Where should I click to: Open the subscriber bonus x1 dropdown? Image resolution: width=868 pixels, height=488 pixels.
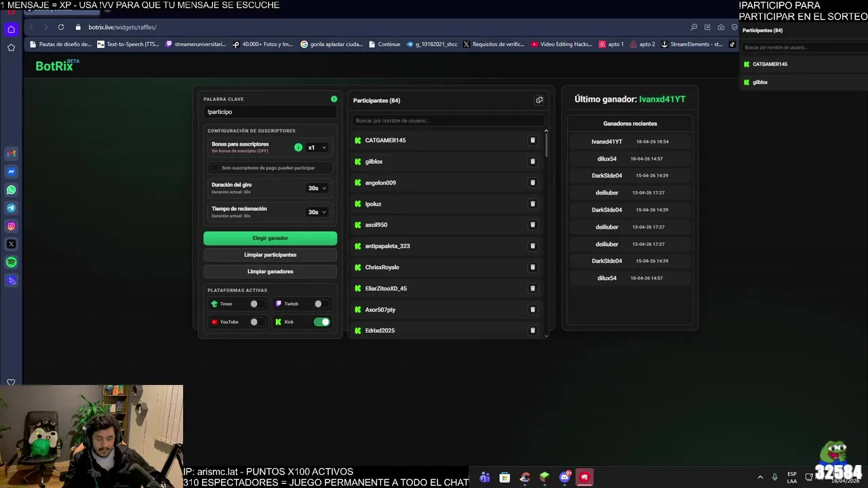pos(317,147)
